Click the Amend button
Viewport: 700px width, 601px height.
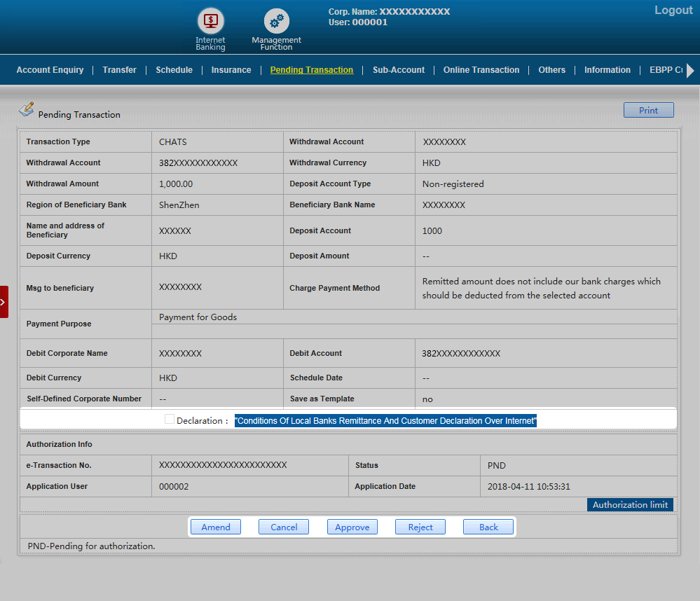[x=215, y=527]
